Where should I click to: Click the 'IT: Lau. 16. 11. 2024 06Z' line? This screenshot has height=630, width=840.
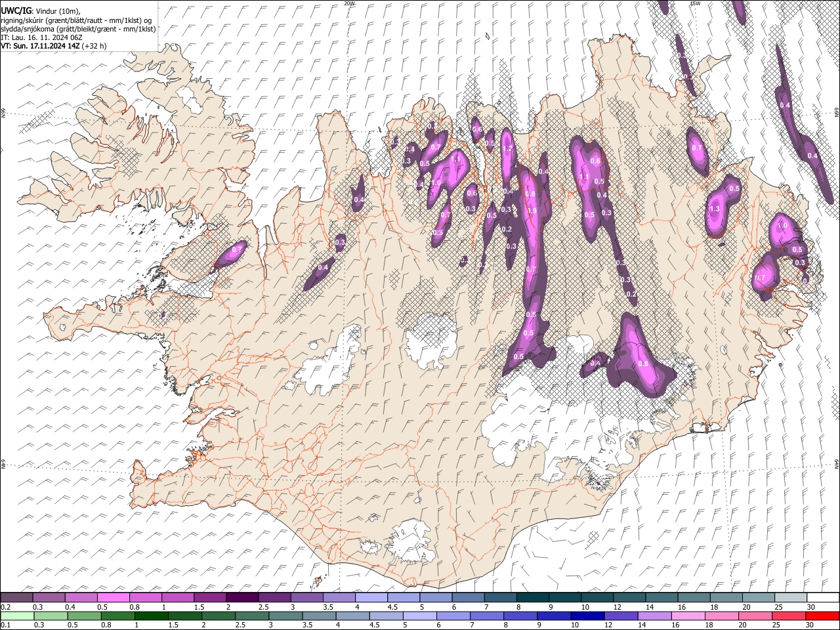41,37
